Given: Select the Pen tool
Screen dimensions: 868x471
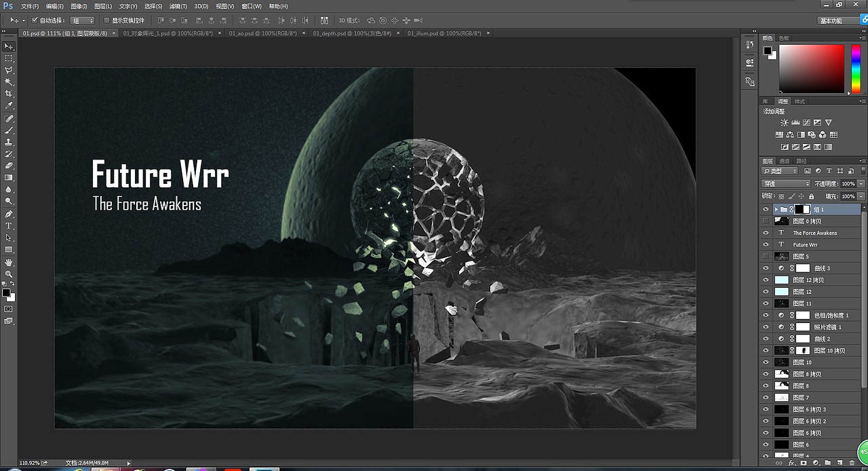Looking at the screenshot, I should click(x=9, y=213).
